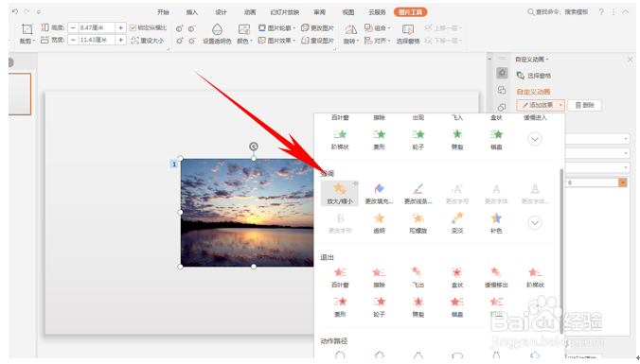Pick the red 劈裂 exit effect

click(x=418, y=306)
